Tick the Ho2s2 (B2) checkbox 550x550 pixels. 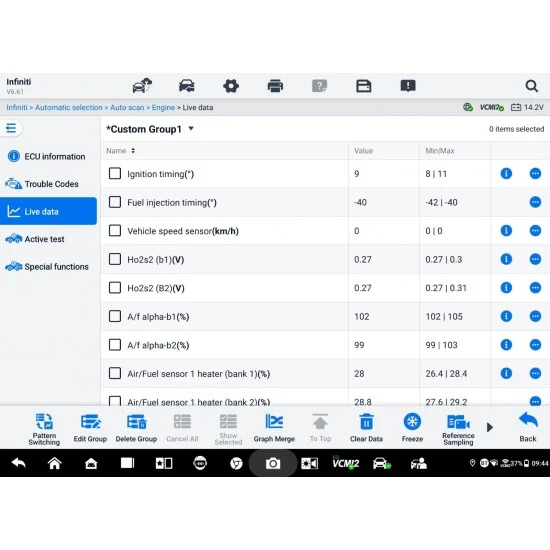click(x=115, y=288)
